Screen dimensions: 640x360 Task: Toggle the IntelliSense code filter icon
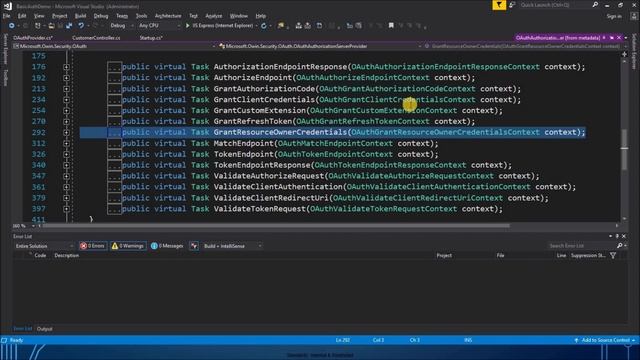coord(194,246)
